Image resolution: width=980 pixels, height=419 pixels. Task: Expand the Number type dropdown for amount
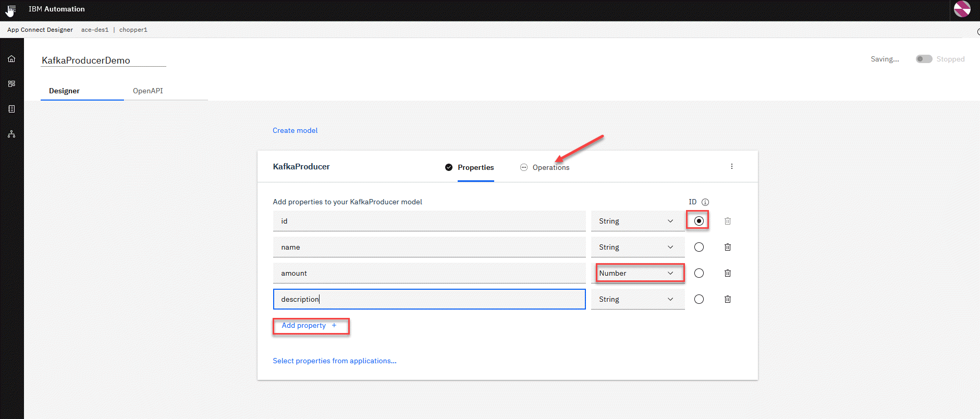637,273
